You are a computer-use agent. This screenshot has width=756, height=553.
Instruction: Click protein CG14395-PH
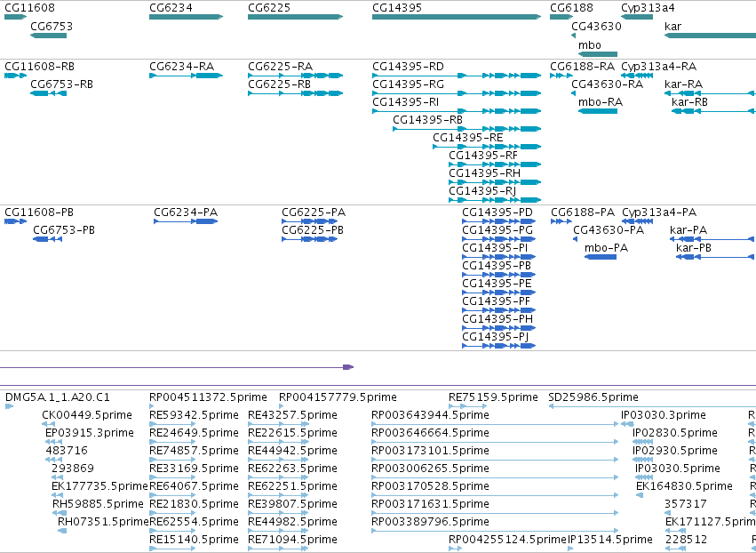497,319
